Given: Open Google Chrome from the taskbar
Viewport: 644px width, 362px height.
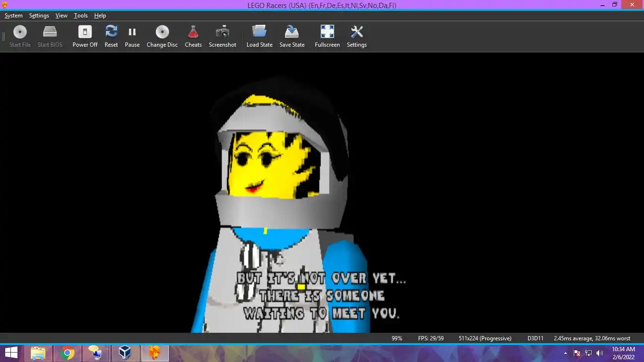Looking at the screenshot, I should tap(67, 353).
